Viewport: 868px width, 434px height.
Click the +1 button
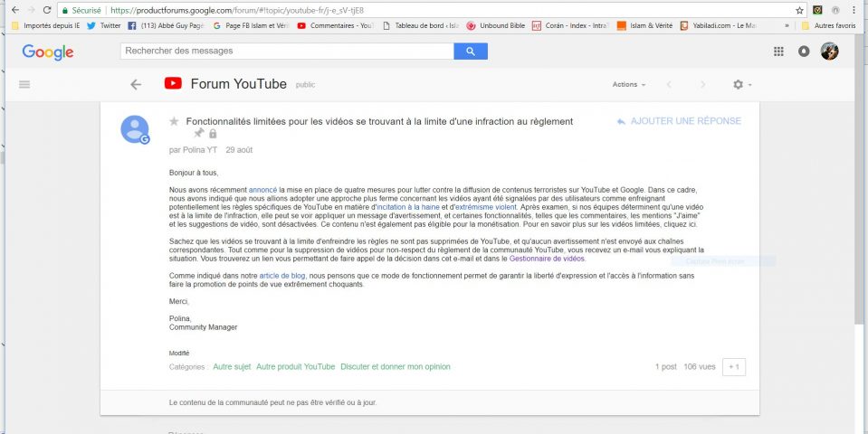[x=734, y=367]
